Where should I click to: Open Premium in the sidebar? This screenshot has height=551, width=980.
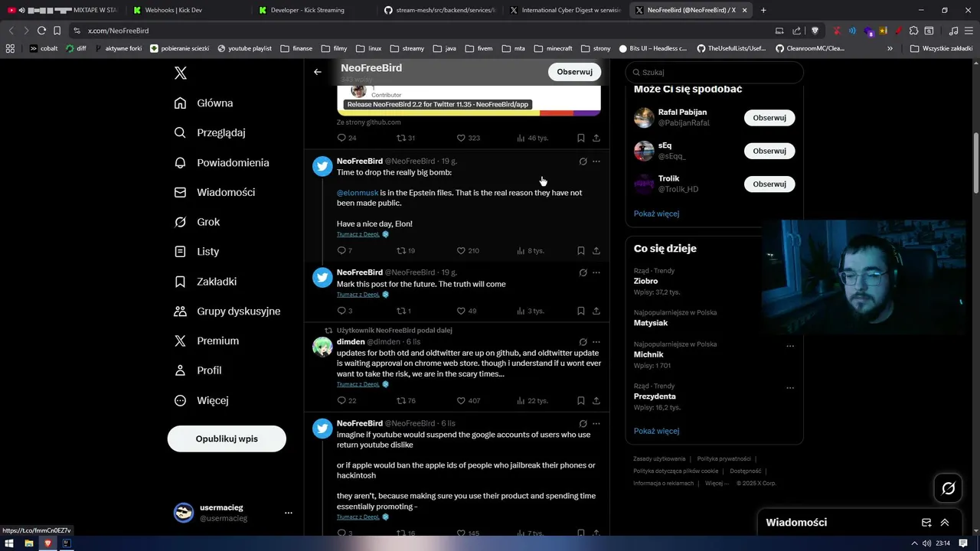click(207, 341)
